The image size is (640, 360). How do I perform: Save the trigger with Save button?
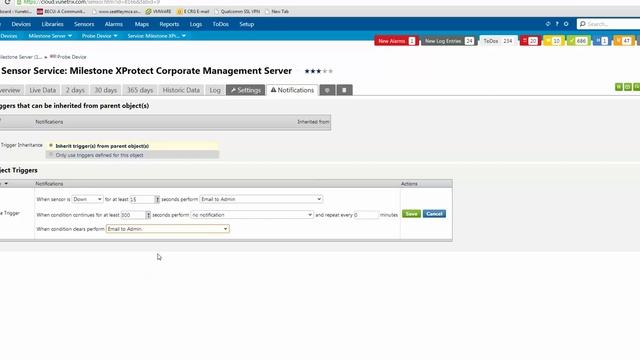[411, 214]
